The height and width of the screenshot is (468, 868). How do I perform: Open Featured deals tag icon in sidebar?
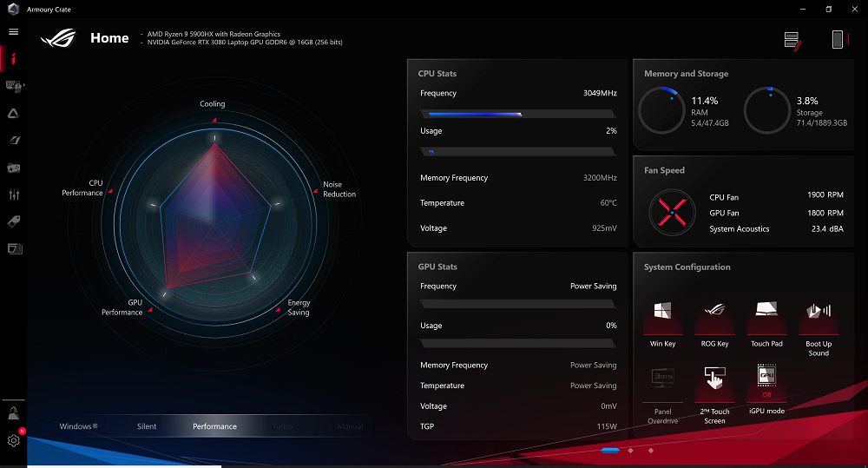click(x=14, y=221)
